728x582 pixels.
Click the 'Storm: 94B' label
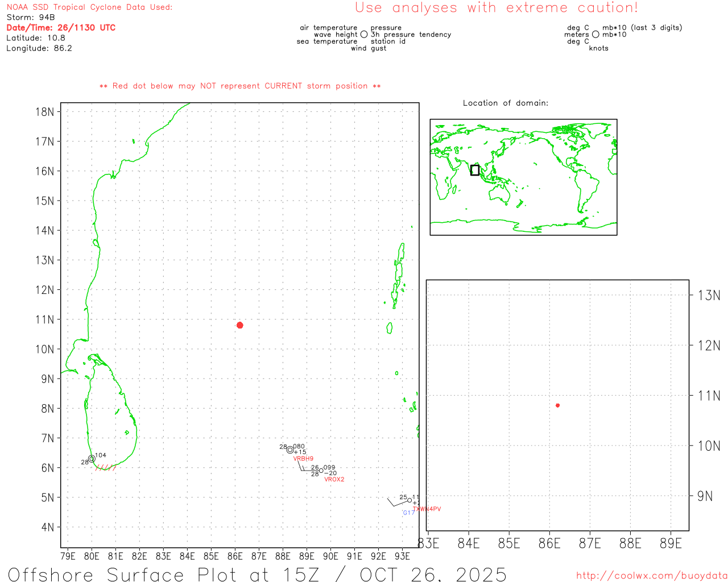click(31, 17)
